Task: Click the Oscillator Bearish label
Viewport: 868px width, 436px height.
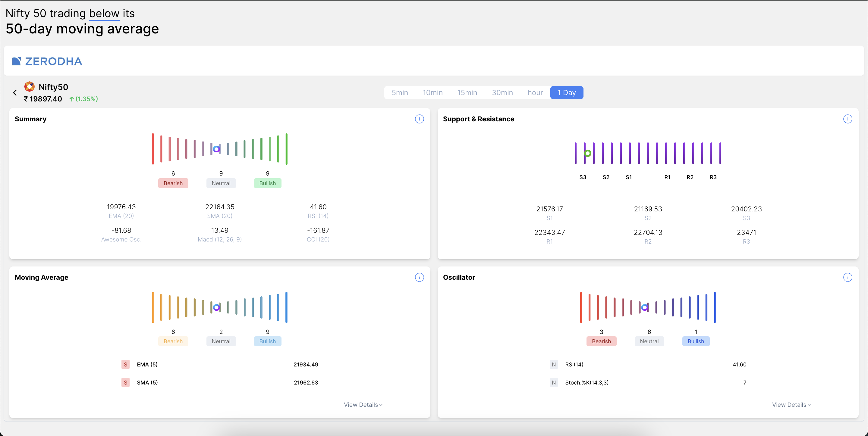Action: tap(602, 341)
